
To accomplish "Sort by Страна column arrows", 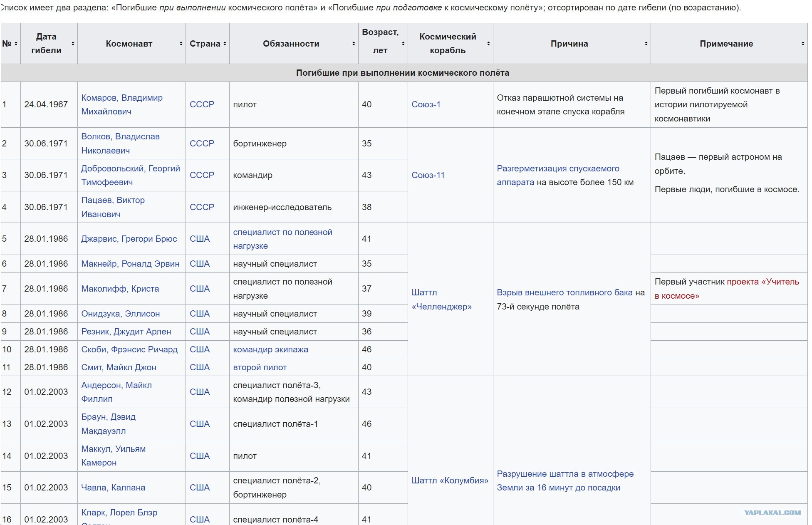I will [x=225, y=44].
